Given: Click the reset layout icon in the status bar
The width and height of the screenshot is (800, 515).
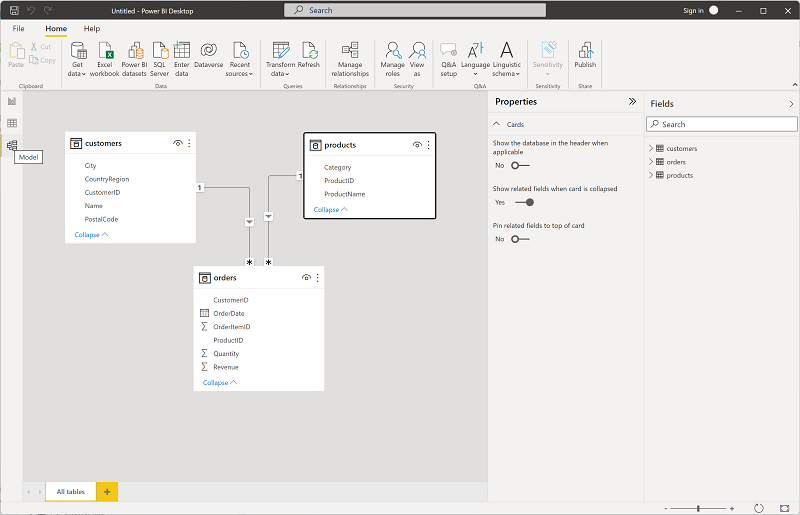Looking at the screenshot, I should (759, 508).
